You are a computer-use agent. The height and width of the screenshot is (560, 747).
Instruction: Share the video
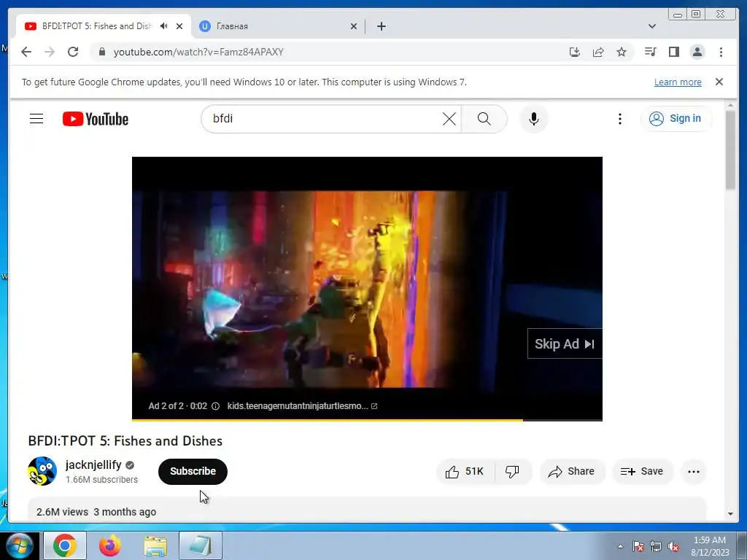click(x=572, y=472)
